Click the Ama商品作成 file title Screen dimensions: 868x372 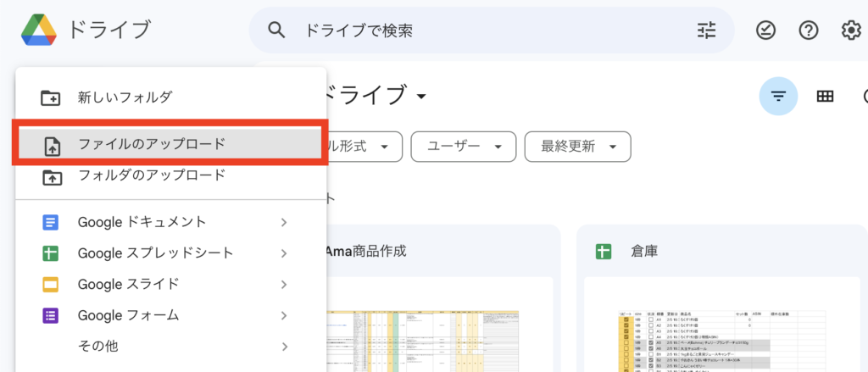click(x=366, y=252)
